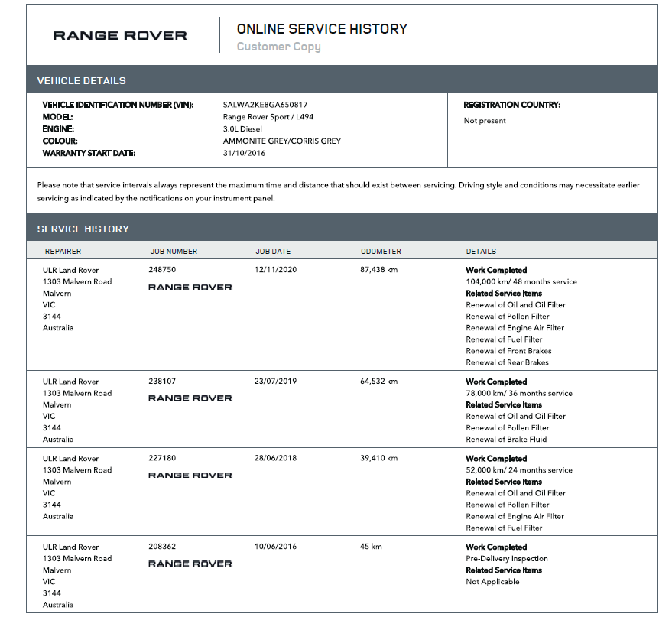Viewport: 672px width, 627px height.
Task: Click Range Rover logo under job number 248750
Action: coord(190,287)
